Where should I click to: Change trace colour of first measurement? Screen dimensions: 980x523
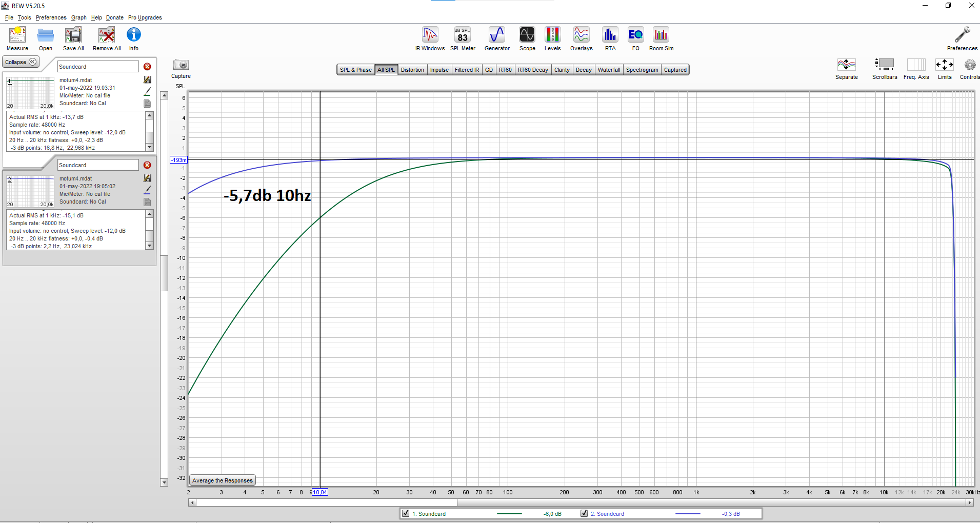tap(148, 91)
